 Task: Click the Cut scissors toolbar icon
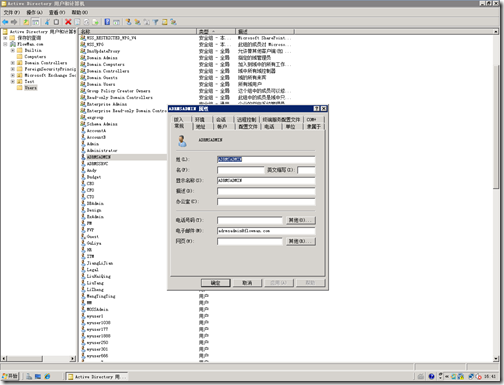pyautogui.click(x=47, y=22)
